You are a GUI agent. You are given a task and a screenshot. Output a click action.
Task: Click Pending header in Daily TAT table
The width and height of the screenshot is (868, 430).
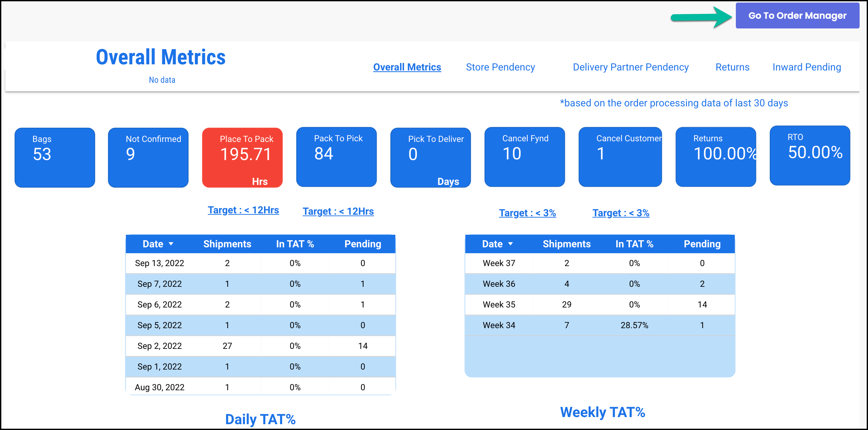pyautogui.click(x=363, y=244)
